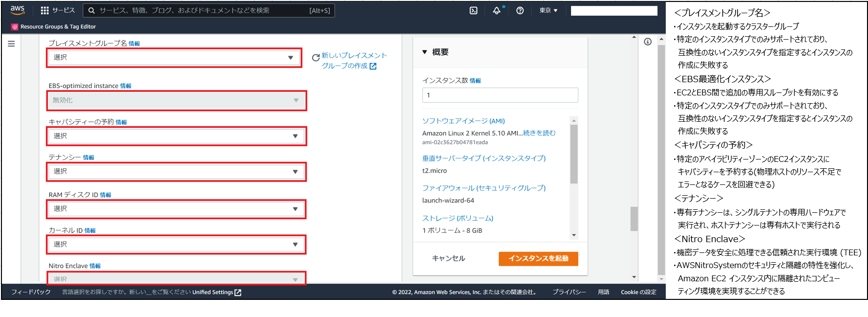
Task: Click 情報 link next to インスタンス数
Action: [x=475, y=81]
